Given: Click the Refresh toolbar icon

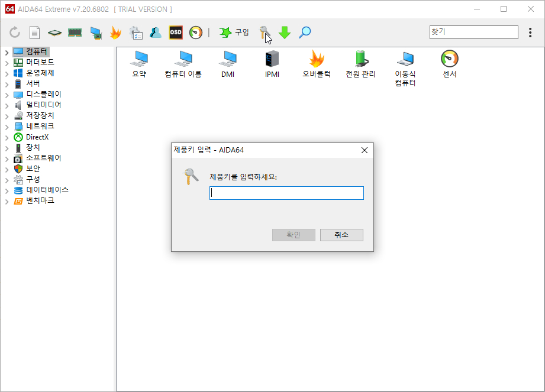Looking at the screenshot, I should (15, 33).
